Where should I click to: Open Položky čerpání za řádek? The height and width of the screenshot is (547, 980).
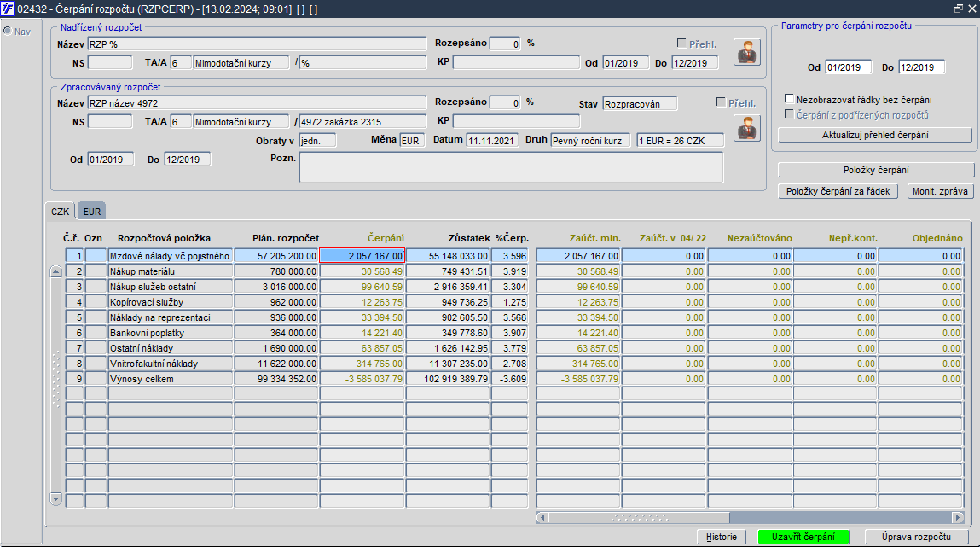click(838, 191)
